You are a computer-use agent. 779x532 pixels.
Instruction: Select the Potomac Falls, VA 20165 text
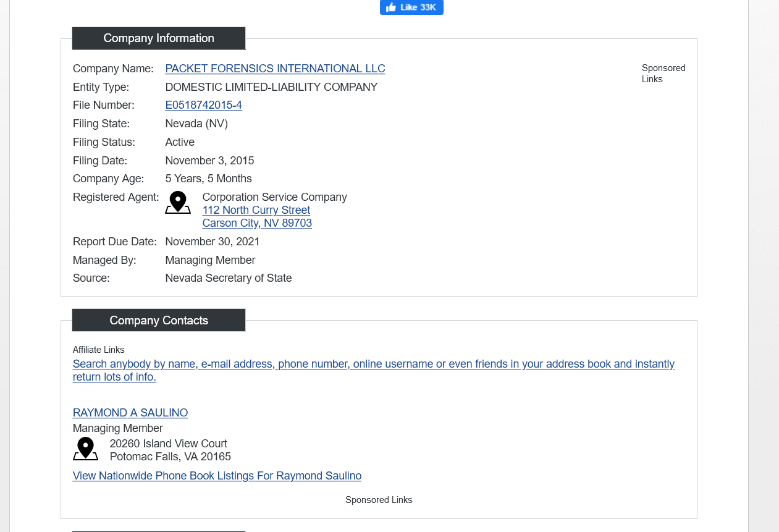click(171, 457)
